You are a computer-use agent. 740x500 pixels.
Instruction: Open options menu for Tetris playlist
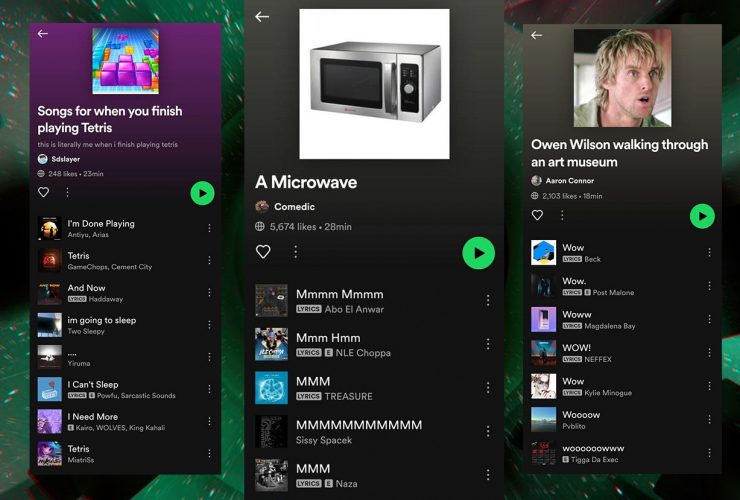tap(68, 192)
